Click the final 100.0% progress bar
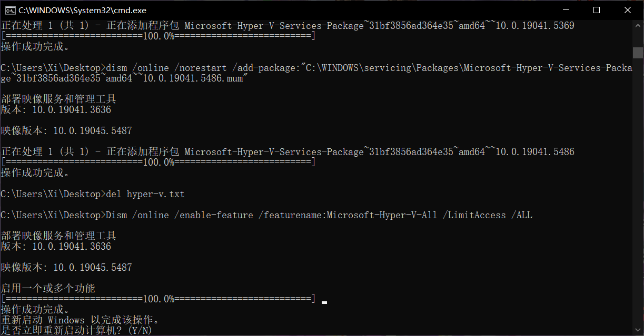 point(158,299)
